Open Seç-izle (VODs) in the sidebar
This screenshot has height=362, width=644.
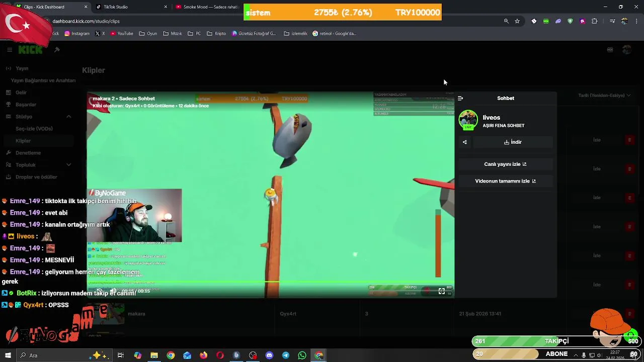tap(34, 129)
